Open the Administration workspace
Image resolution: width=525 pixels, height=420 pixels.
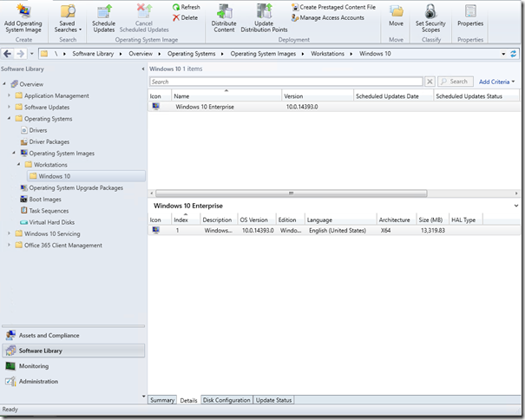pos(73,382)
